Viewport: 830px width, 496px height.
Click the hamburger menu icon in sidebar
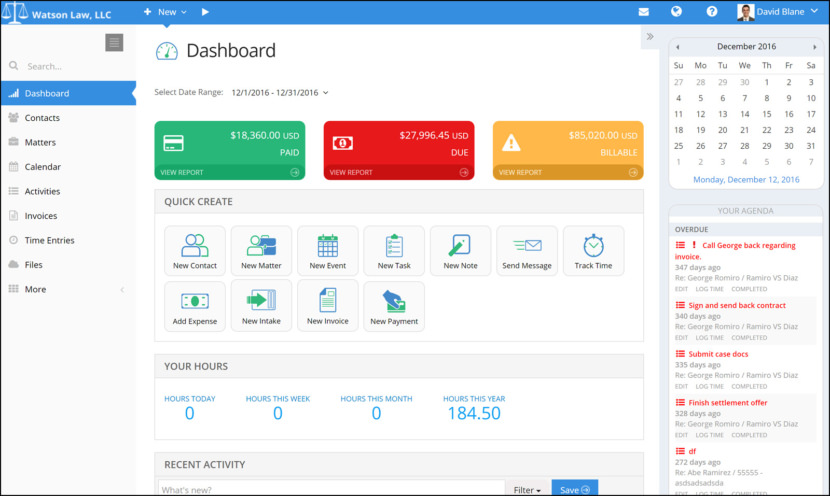pos(114,42)
